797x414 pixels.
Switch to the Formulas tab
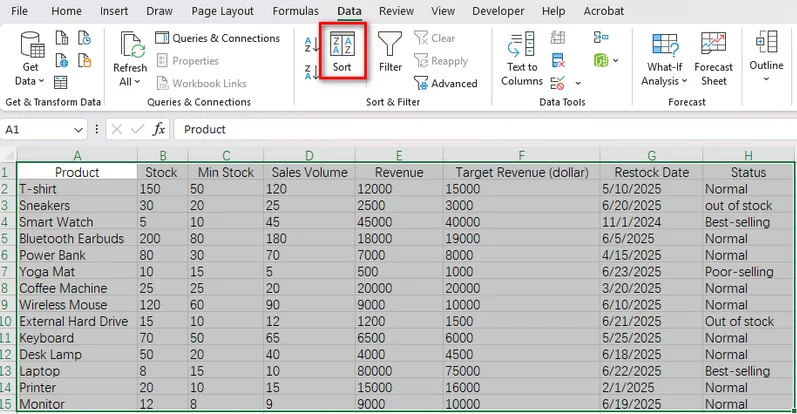tap(295, 11)
